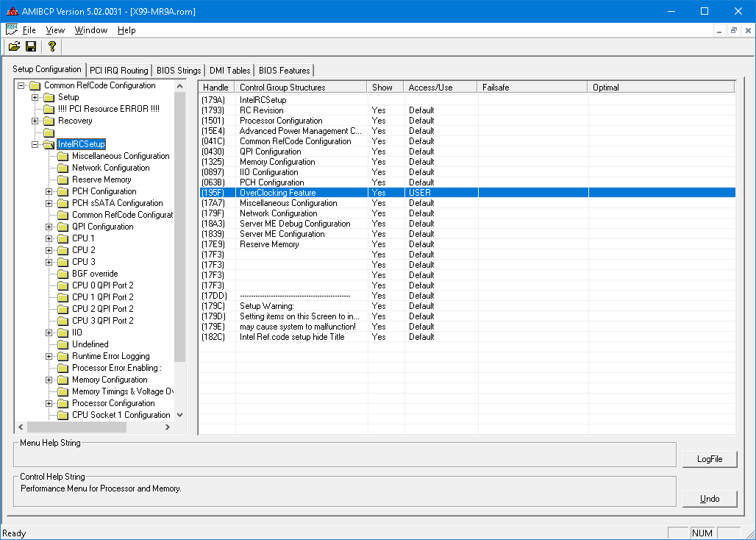Expand the Runtime Error Logging node
Screen dimensions: 756x540
click(x=49, y=356)
